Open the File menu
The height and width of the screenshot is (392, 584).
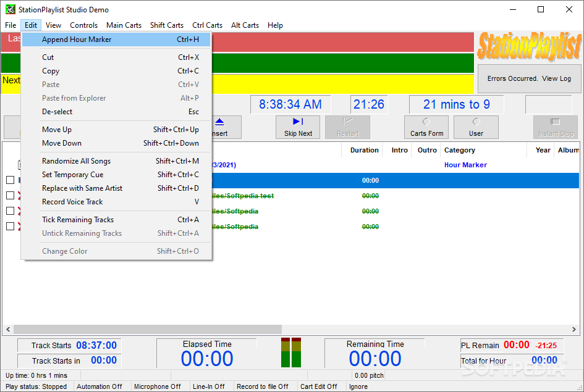(x=11, y=25)
